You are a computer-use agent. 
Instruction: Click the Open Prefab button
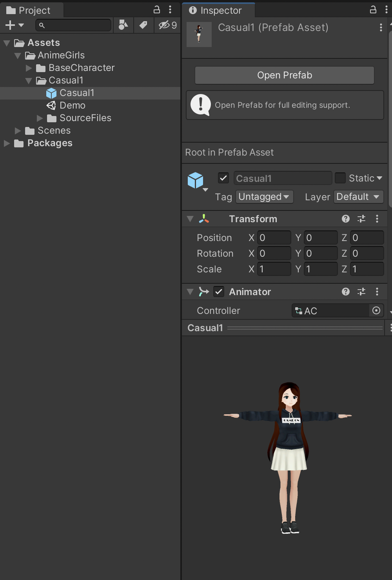[285, 75]
